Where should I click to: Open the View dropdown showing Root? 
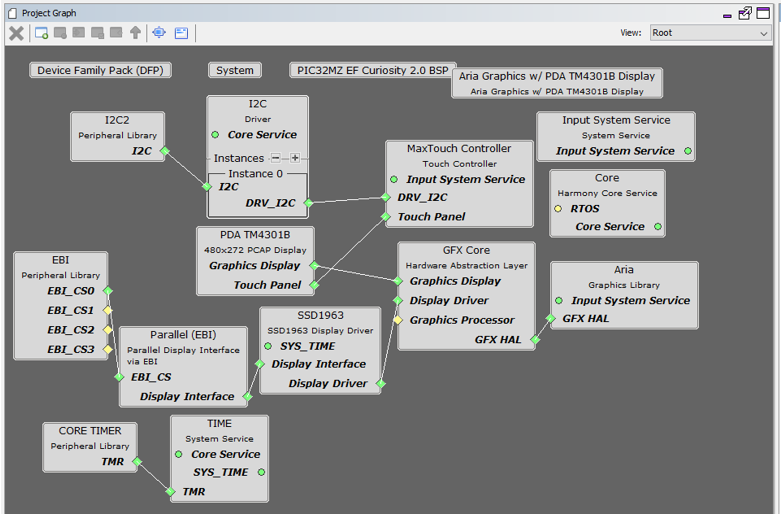pos(710,33)
